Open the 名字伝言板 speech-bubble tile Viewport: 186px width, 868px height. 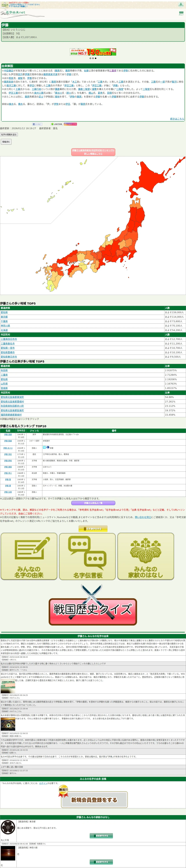[x=87, y=556]
